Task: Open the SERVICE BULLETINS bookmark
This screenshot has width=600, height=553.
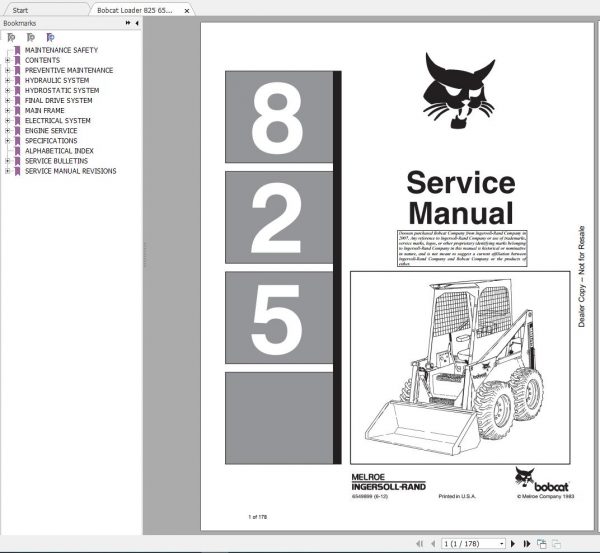Action: (x=56, y=161)
